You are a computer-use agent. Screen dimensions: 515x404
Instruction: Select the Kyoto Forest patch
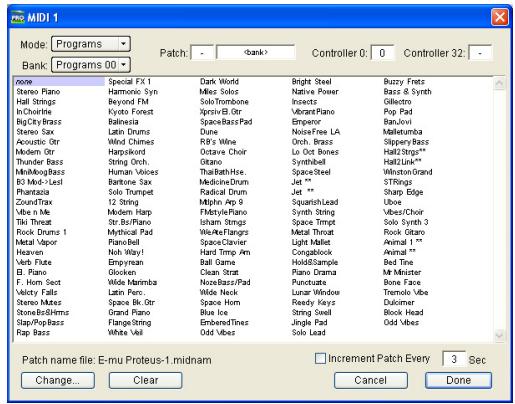click(130, 112)
